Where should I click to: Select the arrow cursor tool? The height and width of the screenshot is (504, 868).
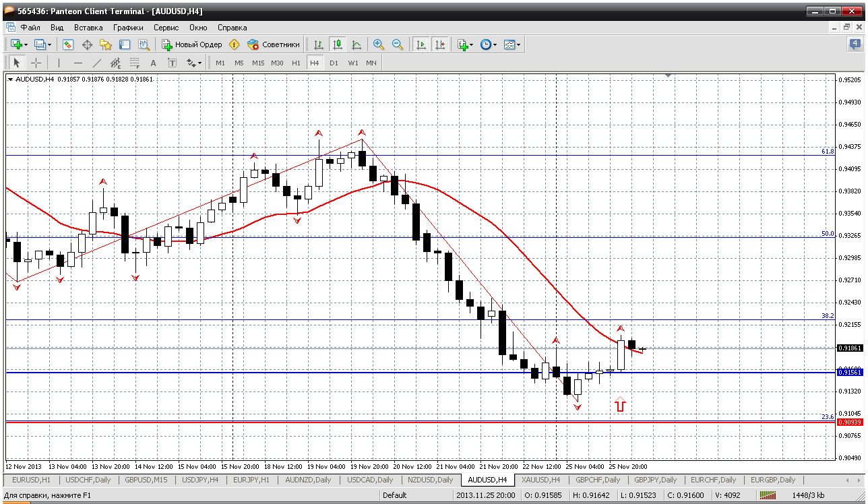[x=17, y=63]
